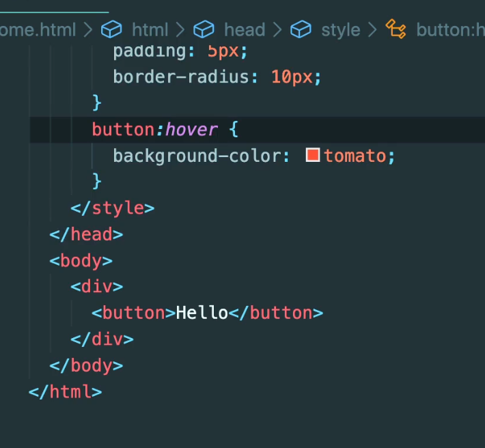Click the opening brace after button:hover

click(234, 129)
